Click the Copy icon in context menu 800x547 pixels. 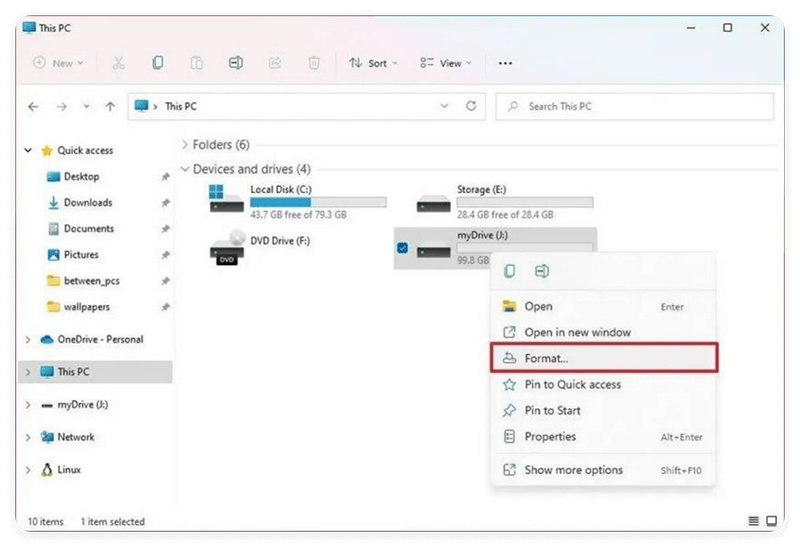[x=509, y=271]
